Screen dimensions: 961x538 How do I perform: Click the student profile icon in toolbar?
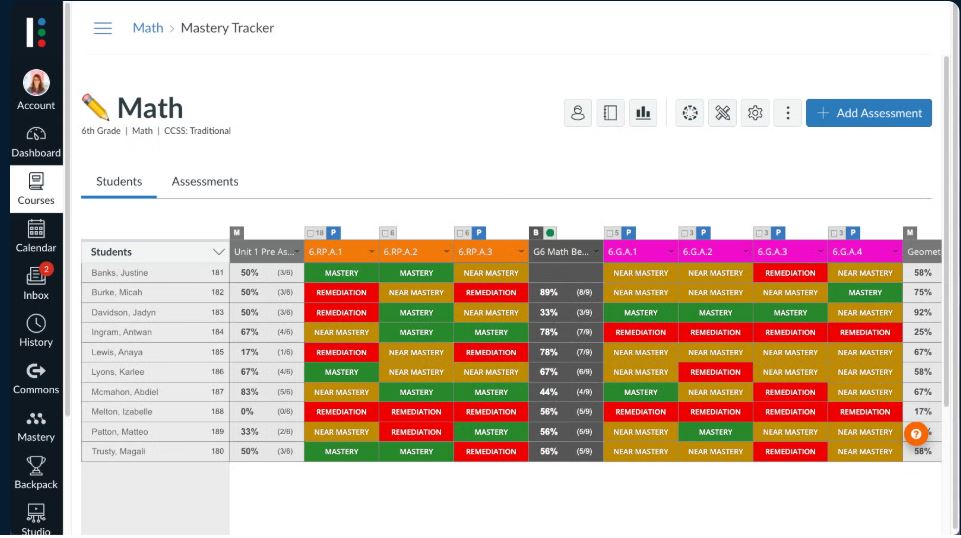click(577, 113)
